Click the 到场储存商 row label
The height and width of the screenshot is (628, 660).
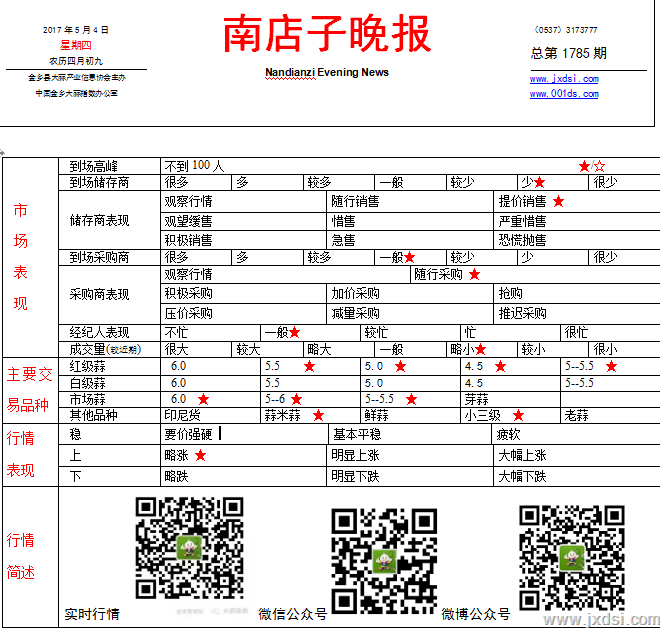(x=99, y=182)
